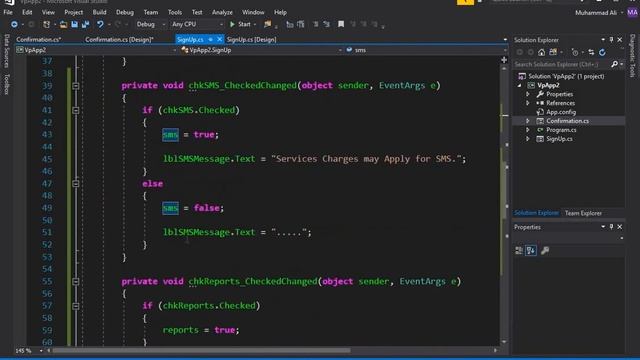Image resolution: width=640 pixels, height=360 pixels.
Task: Close the SignUp.cs tab
Action: 219,39
